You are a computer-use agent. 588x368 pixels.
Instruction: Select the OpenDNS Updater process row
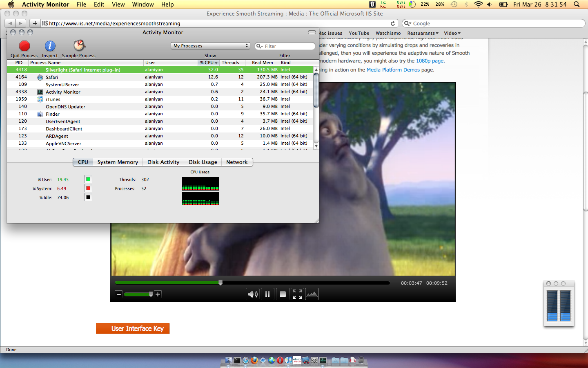(x=160, y=107)
